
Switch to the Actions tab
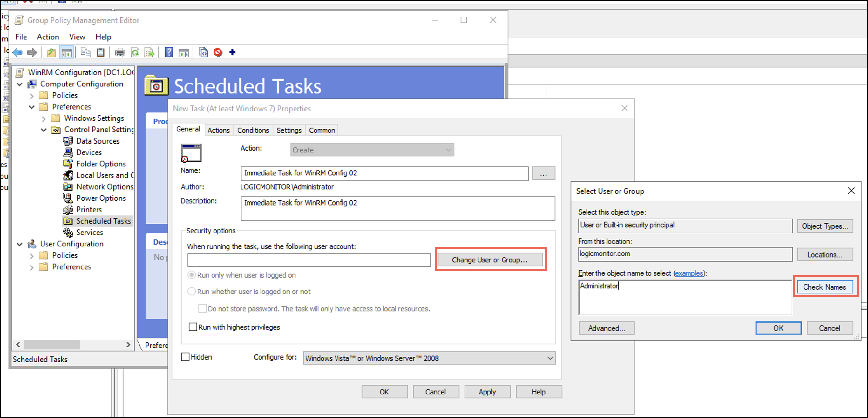[x=219, y=130]
